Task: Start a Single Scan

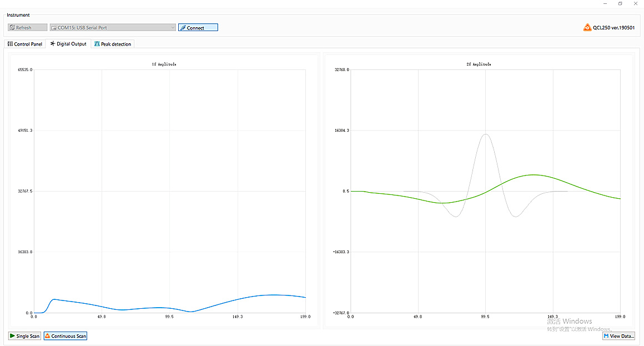Action: click(24, 336)
